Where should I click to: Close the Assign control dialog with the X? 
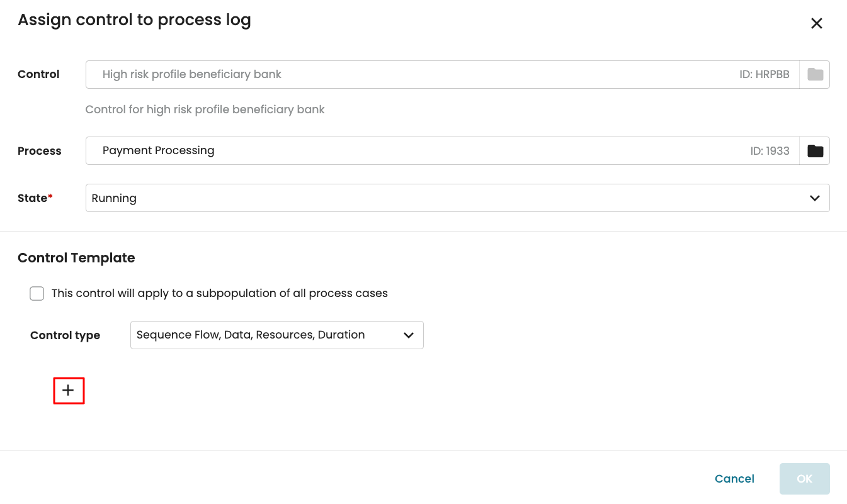click(816, 24)
